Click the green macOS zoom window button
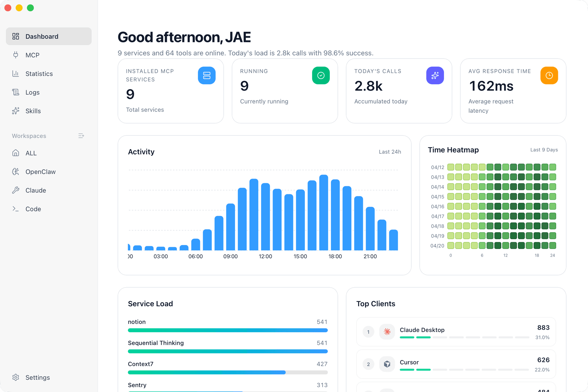The height and width of the screenshot is (392, 588). pyautogui.click(x=30, y=8)
